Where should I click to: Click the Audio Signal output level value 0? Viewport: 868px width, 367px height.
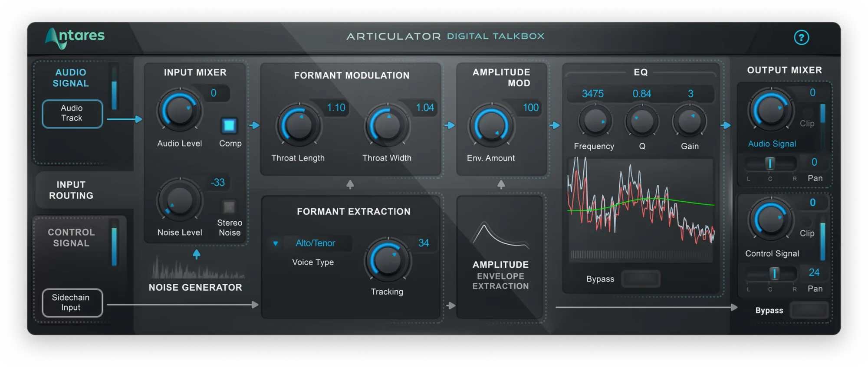tap(812, 92)
